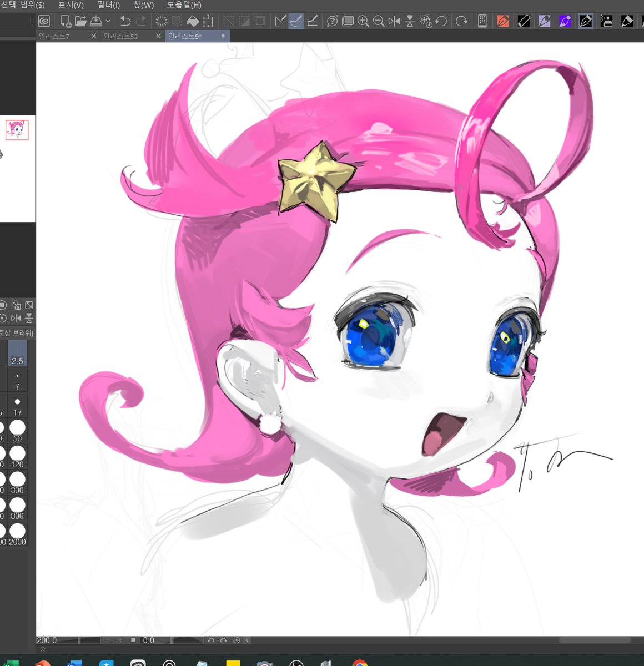Viewport: 644px width, 666px height.
Task: Select the highlighted dark pen shortcut icon
Action: click(x=586, y=21)
